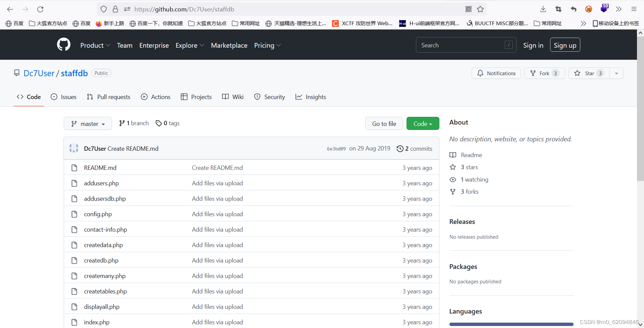Expand the Explore menu
This screenshot has width=644, height=328.
tap(190, 45)
